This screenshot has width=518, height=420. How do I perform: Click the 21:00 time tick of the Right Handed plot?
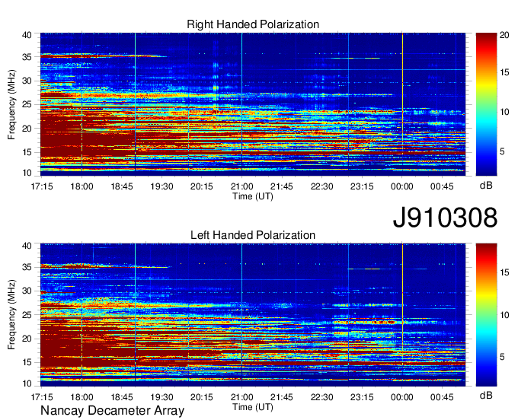coord(241,186)
